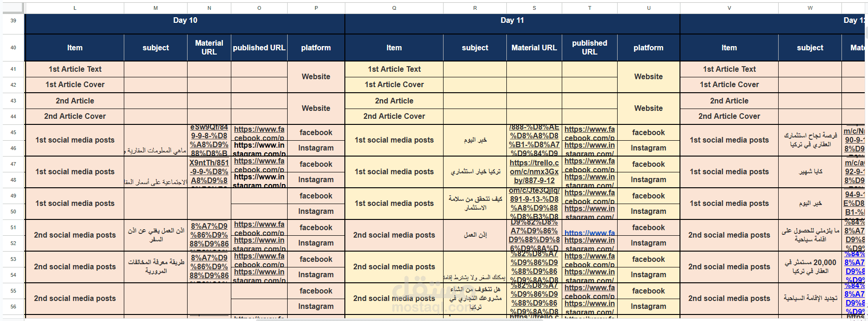This screenshot has width=868, height=321.
Task: Click the platform header in column U
Action: tap(649, 48)
